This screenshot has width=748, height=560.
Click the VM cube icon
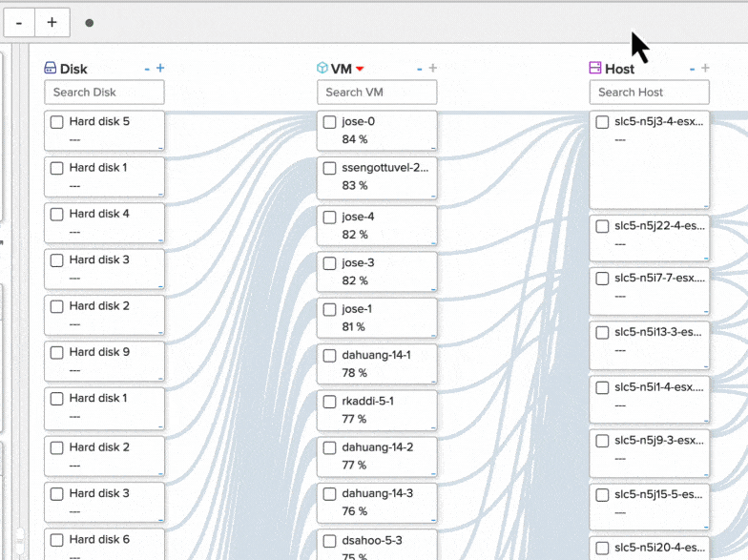(x=322, y=69)
